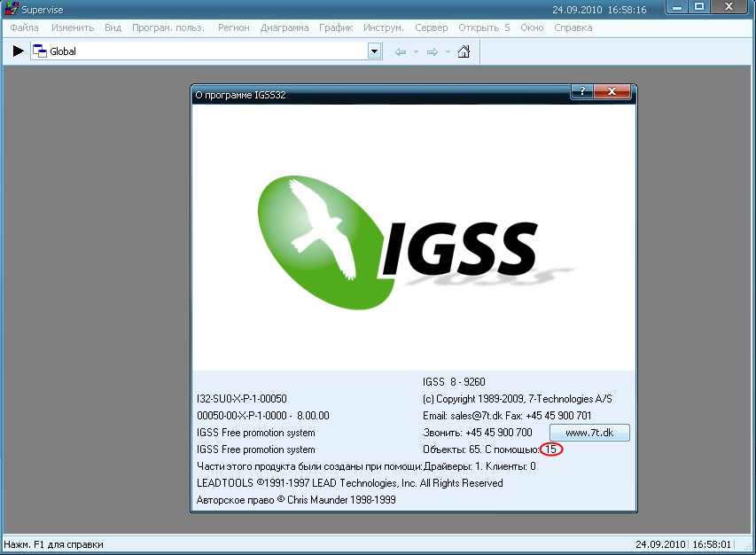This screenshot has width=756, height=555.
Task: Click the www.7t.dk button
Action: pyautogui.click(x=589, y=433)
